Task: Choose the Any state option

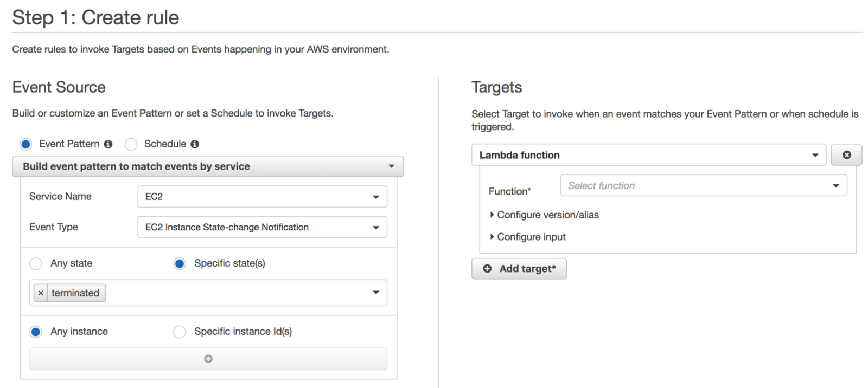Action: coord(36,263)
